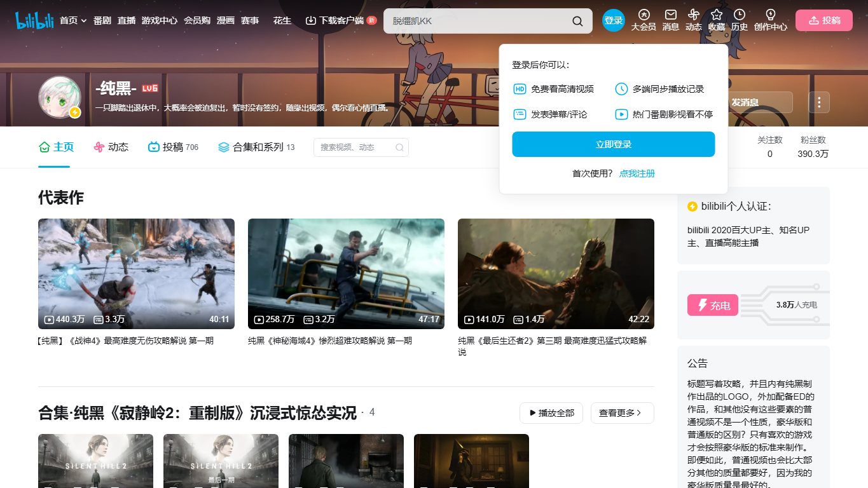Switch to the 合集和系列 13 tab
The image size is (868, 488).
(x=256, y=147)
